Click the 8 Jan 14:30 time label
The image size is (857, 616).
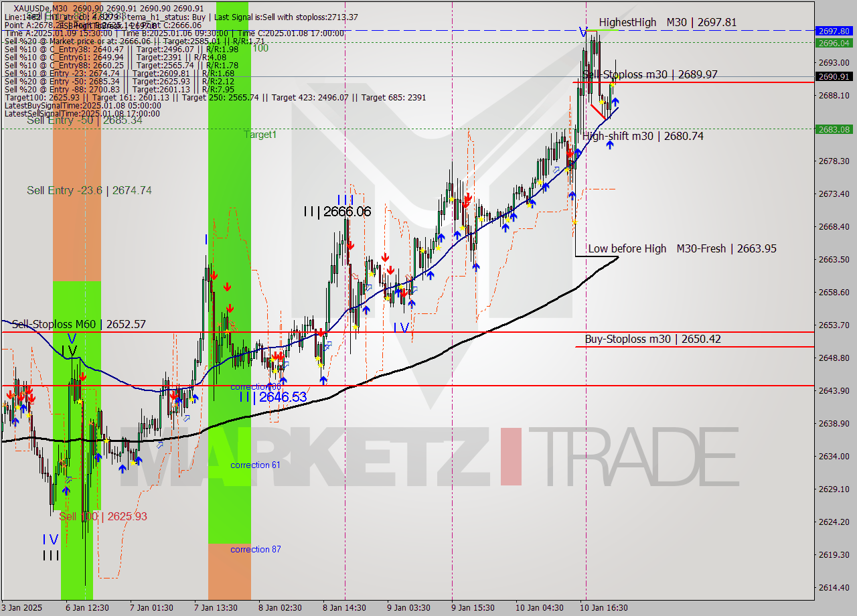coord(344,608)
